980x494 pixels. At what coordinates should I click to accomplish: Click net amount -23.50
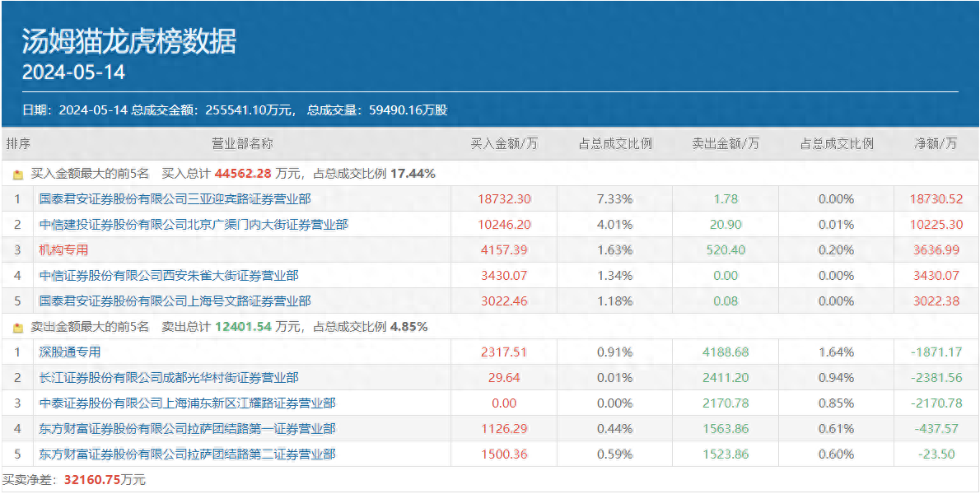[936, 454]
